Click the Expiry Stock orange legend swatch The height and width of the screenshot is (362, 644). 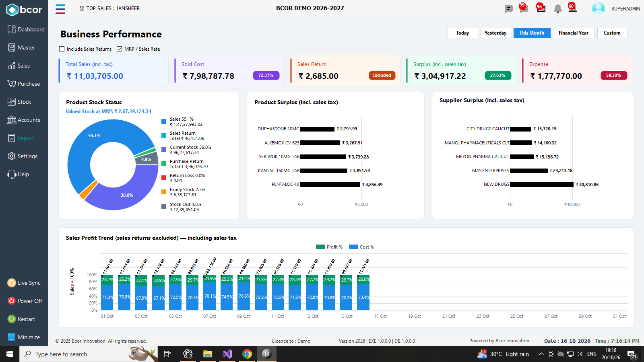pos(164,192)
